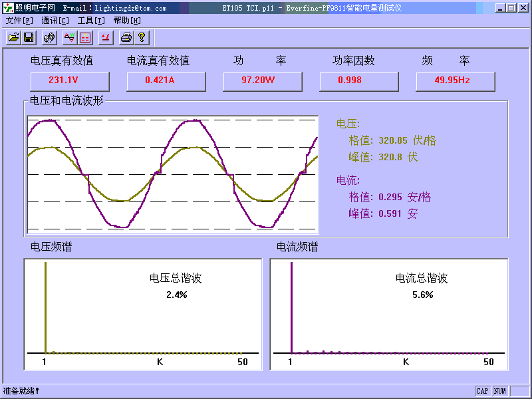
Task: Click the voltage and current waveform chart
Action: 172,175
